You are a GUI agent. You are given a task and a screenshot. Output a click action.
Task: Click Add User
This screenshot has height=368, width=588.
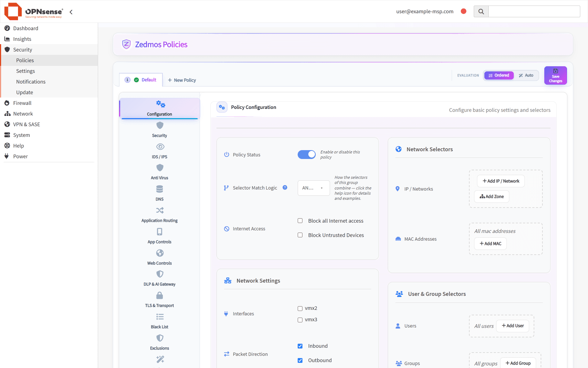click(x=513, y=326)
